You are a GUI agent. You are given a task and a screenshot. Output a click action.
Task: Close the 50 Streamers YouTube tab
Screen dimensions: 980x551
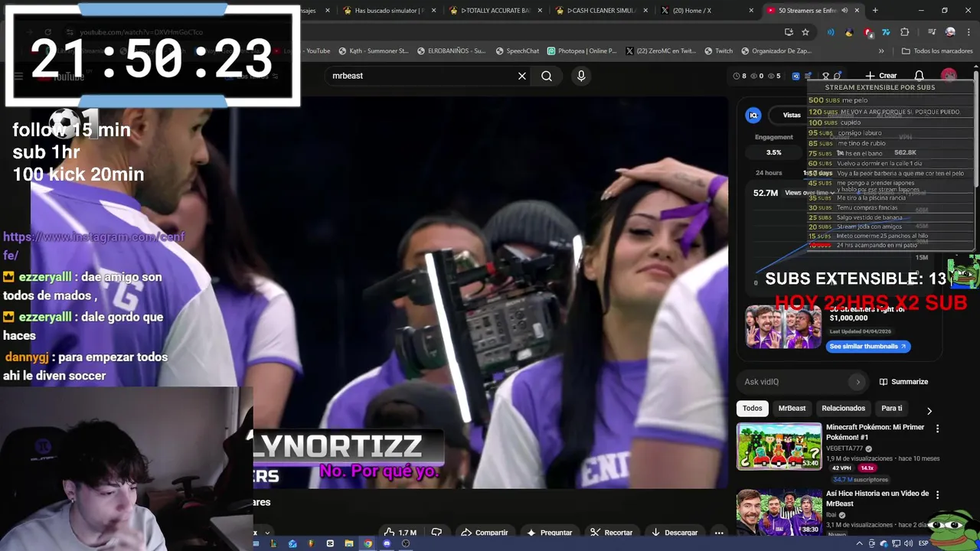857,11
